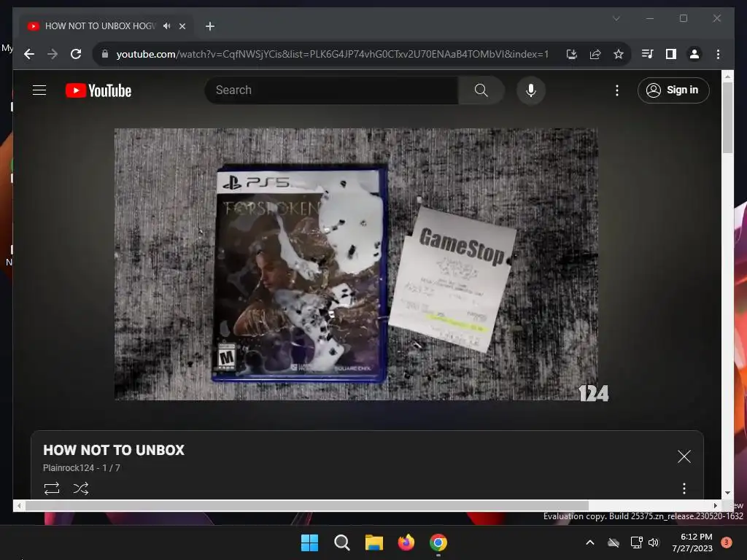
Task: Click horizontal scrollbar right arrow
Action: tap(715, 506)
